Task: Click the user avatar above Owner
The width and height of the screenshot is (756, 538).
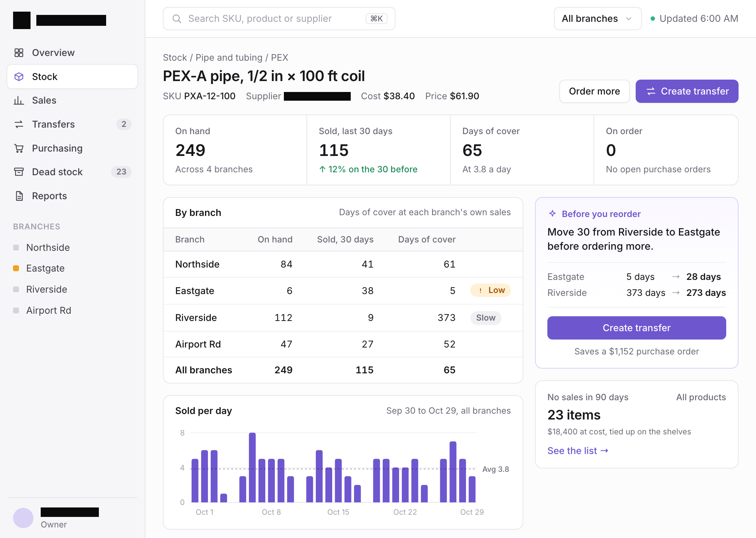Action: (x=23, y=518)
